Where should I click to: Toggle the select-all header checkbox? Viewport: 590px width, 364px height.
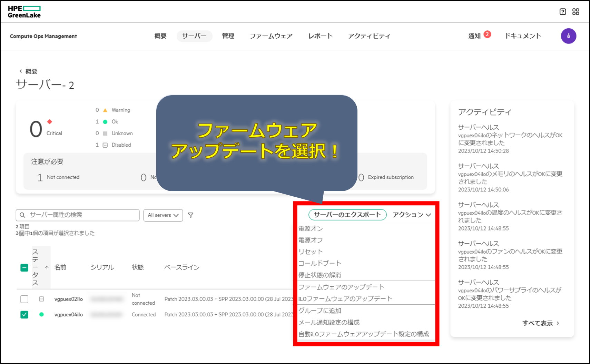click(24, 267)
